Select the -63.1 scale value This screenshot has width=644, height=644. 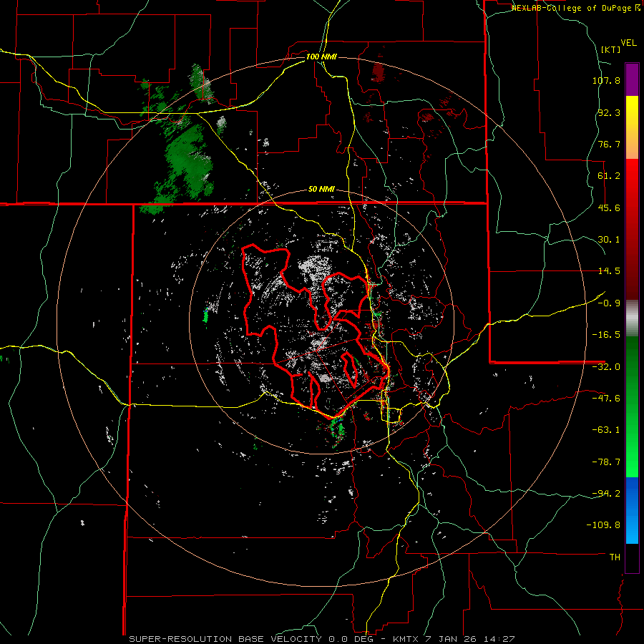pos(606,430)
